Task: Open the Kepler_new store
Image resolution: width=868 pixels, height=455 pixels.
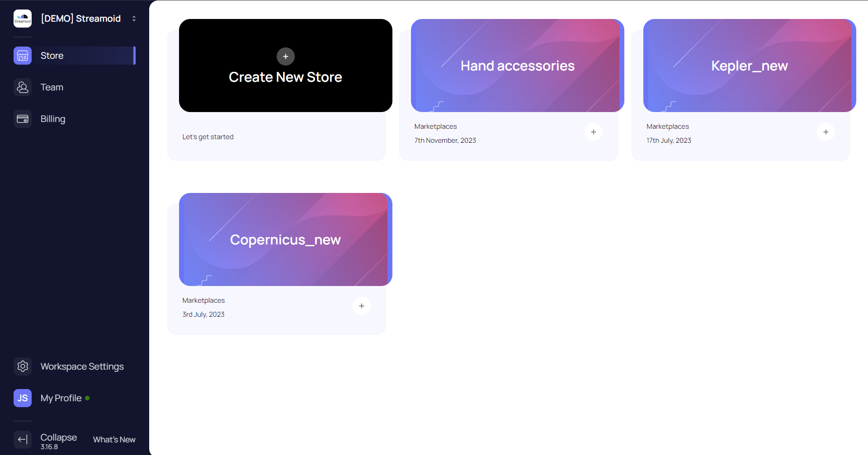Action: pyautogui.click(x=749, y=66)
